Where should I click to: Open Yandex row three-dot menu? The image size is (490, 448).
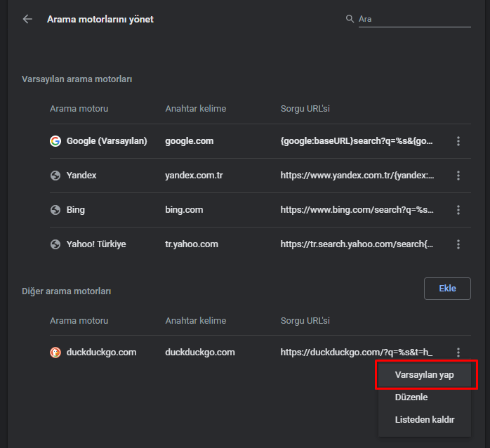458,176
